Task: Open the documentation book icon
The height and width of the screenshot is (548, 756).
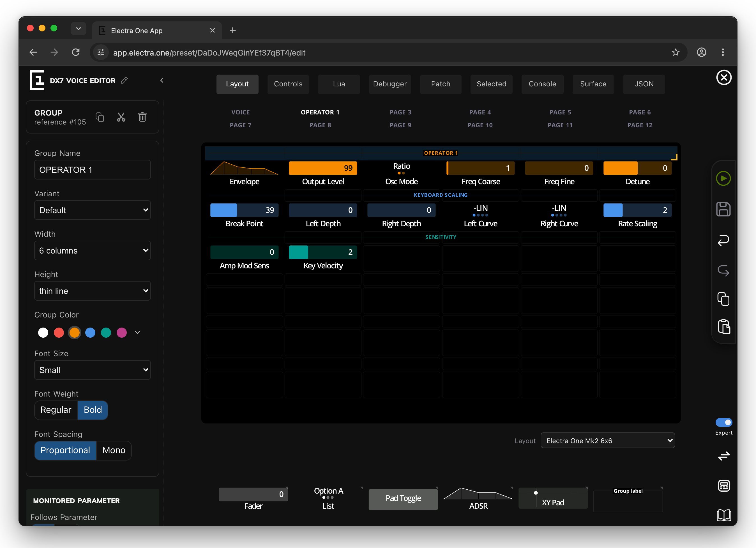Action: 724,515
